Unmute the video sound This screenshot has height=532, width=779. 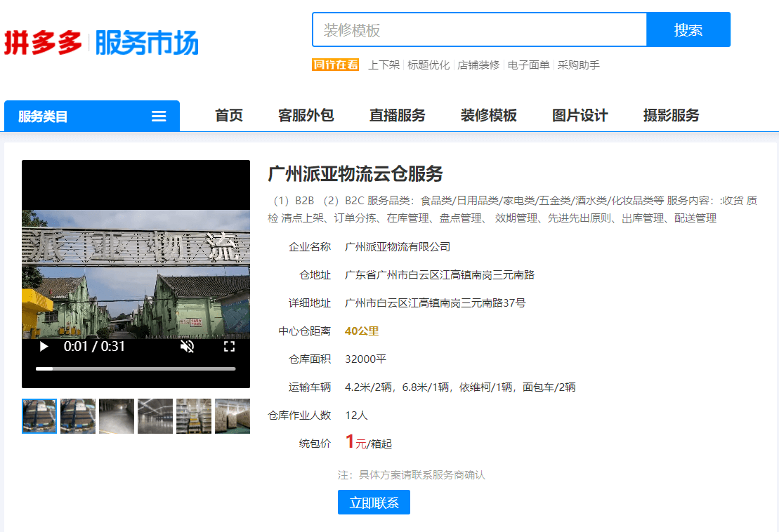[187, 347]
